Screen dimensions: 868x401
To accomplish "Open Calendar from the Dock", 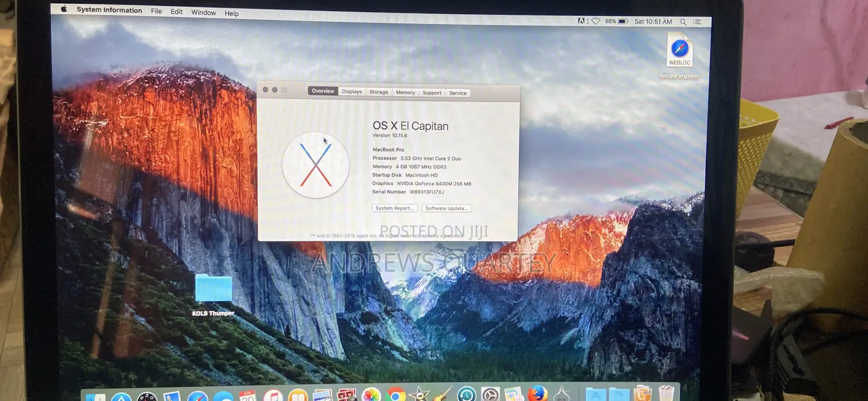I will point(248,397).
